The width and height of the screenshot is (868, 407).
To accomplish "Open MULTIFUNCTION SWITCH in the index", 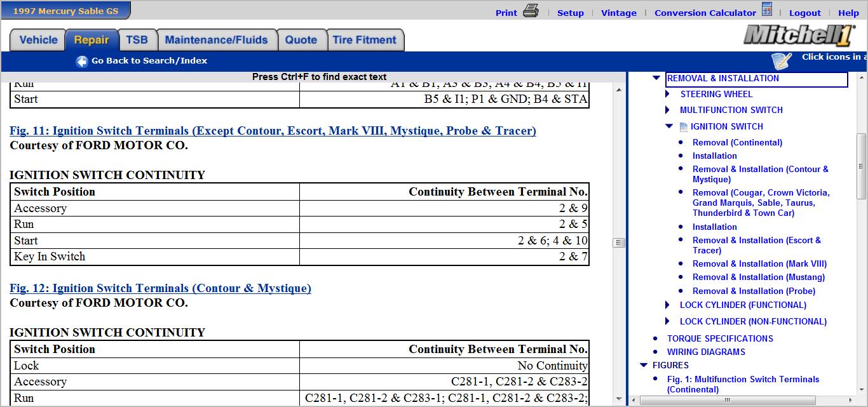I will tap(731, 110).
